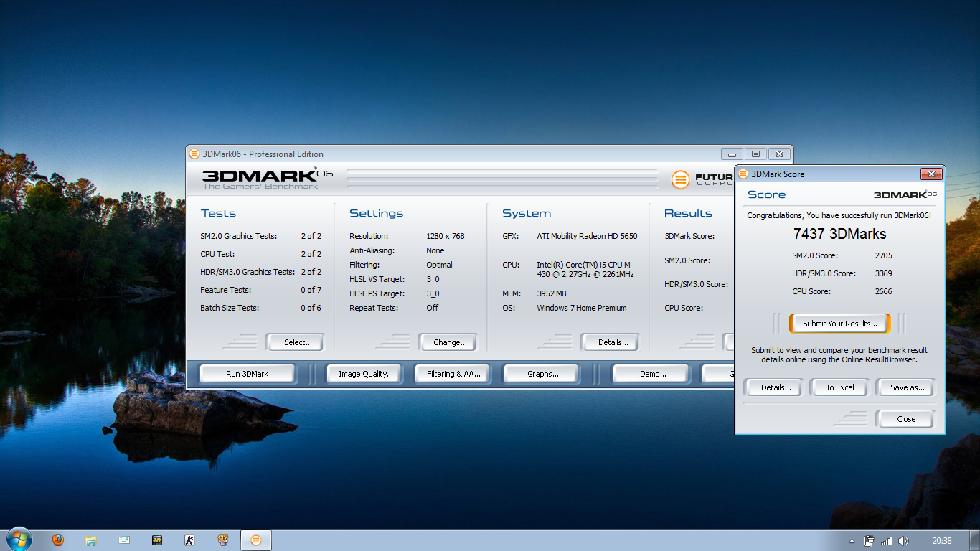Click Anti-Aliasing value 'None'

pyautogui.click(x=435, y=250)
